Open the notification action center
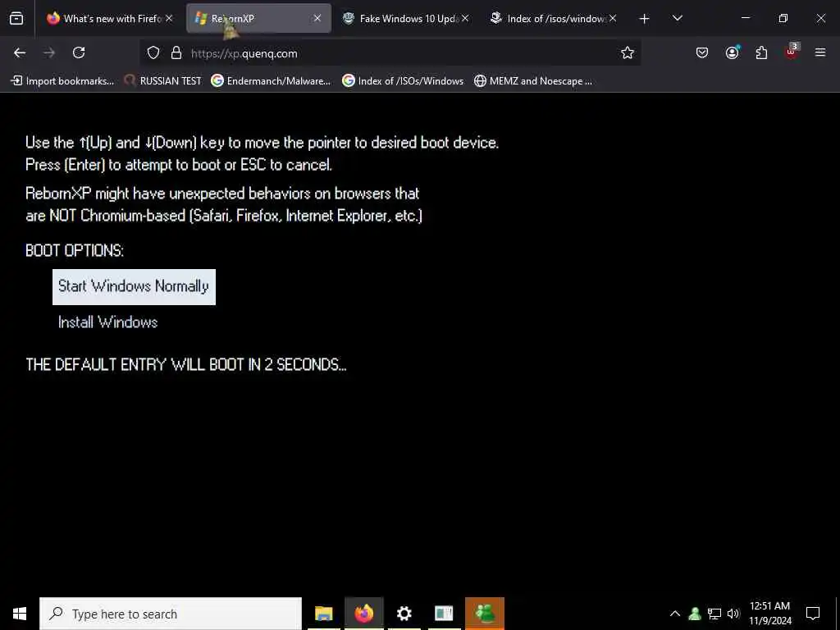This screenshot has width=840, height=630. (813, 614)
